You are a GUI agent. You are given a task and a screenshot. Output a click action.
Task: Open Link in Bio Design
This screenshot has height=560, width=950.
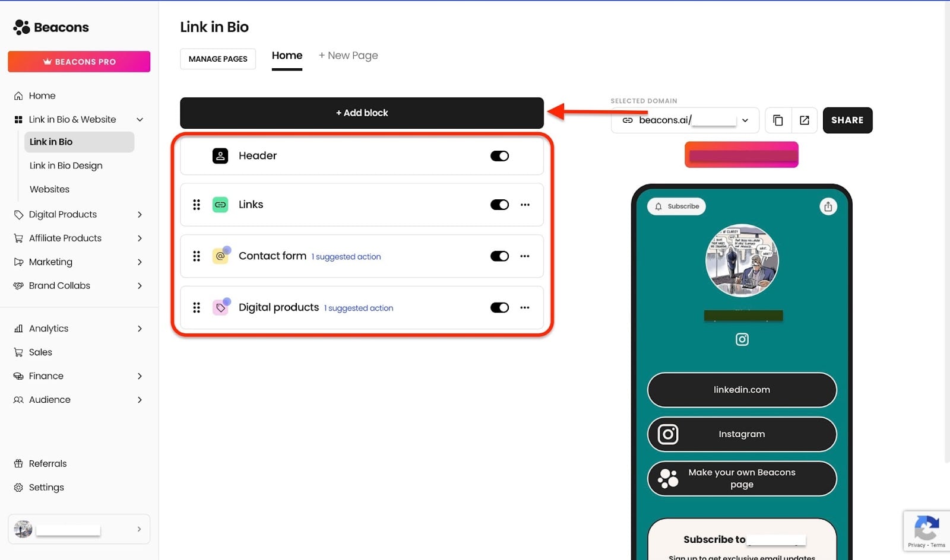[66, 166]
